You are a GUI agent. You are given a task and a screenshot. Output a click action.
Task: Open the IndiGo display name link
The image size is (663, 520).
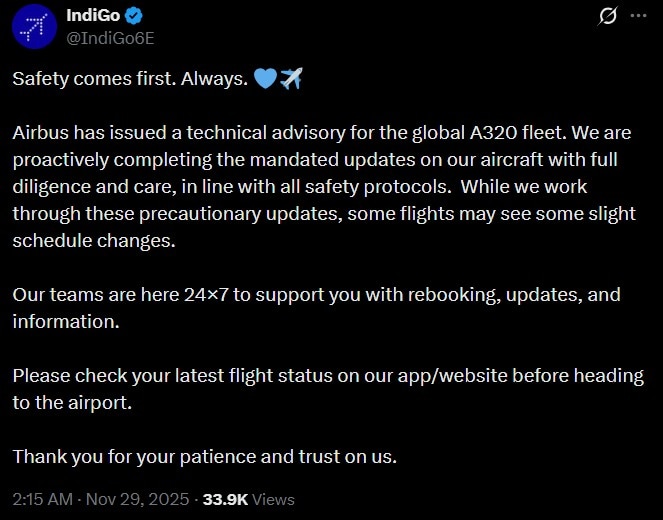pyautogui.click(x=95, y=17)
